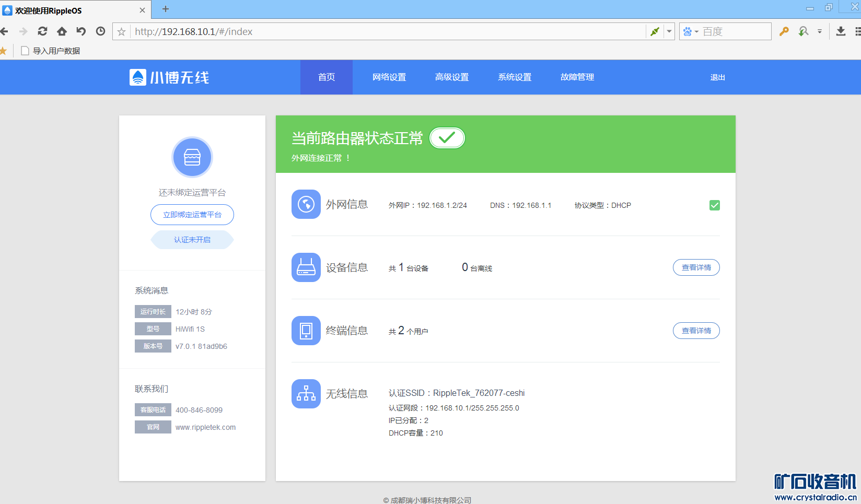The width and height of the screenshot is (861, 504).
Task: Open www.rippletek.com website link
Action: pos(205,427)
